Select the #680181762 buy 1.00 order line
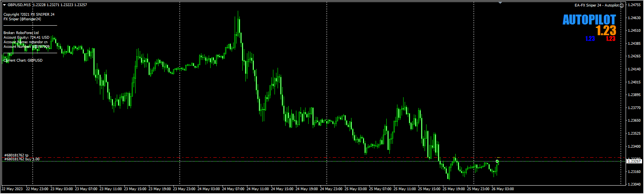This screenshot has height=194, width=644. tap(22, 159)
